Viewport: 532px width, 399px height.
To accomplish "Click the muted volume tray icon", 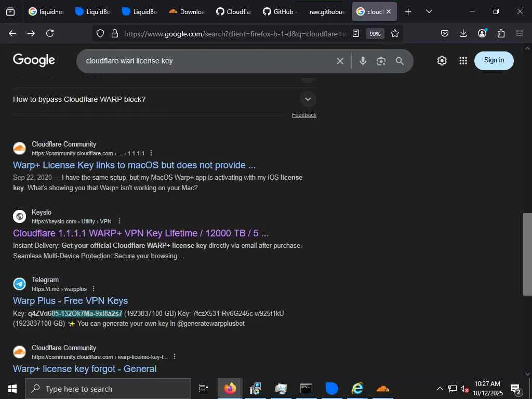I will (x=464, y=389).
